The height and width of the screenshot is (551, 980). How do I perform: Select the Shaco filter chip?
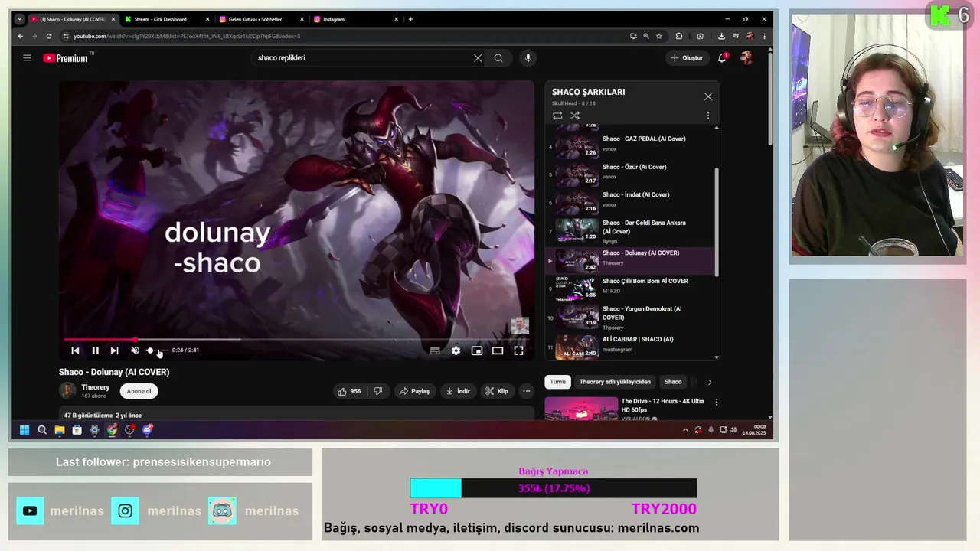(673, 382)
